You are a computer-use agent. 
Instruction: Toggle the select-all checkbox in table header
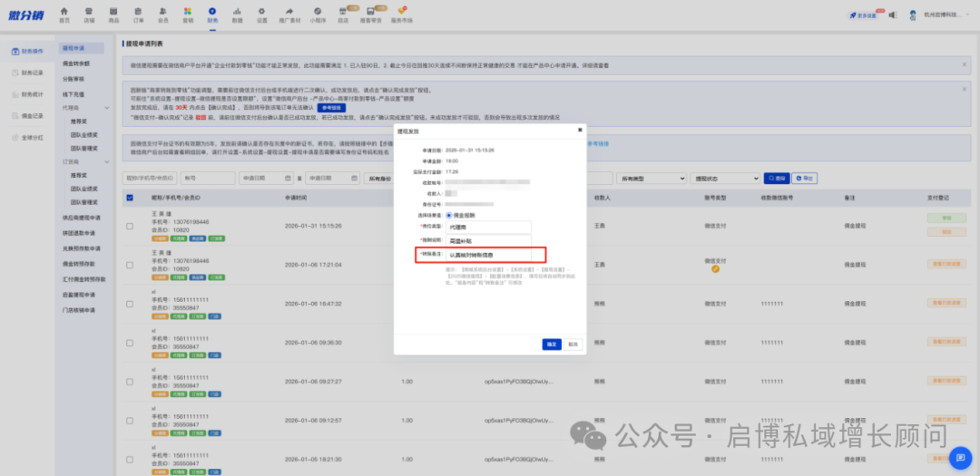point(130,198)
